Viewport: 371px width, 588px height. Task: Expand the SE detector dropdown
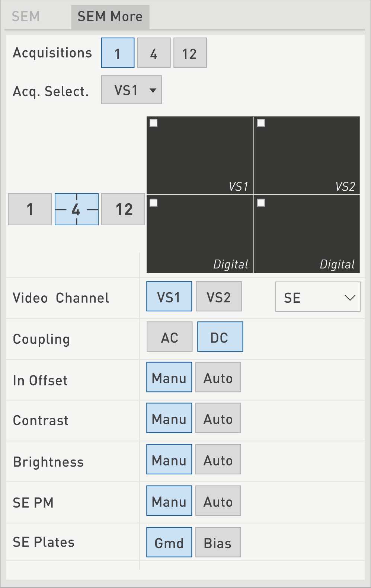[x=318, y=297]
